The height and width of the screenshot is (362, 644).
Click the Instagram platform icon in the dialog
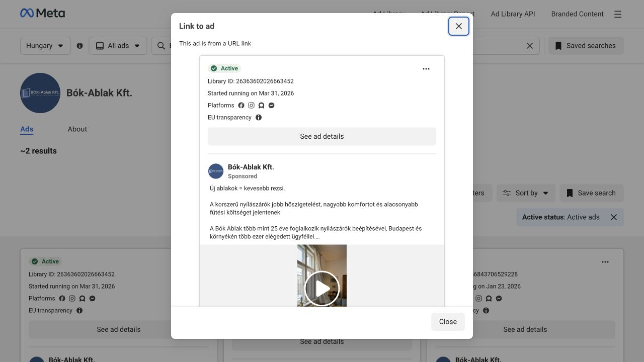pos(251,106)
